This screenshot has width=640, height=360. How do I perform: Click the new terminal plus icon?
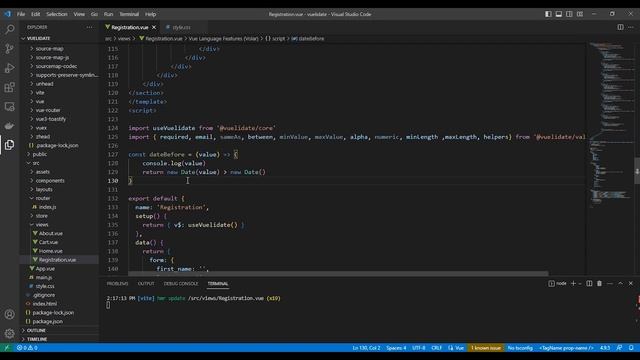tap(573, 283)
